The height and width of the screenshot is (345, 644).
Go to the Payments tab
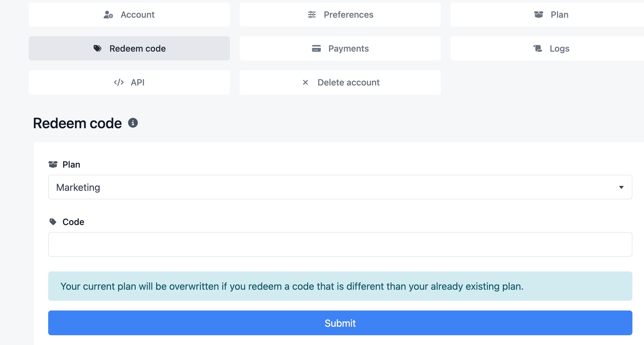pyautogui.click(x=340, y=49)
